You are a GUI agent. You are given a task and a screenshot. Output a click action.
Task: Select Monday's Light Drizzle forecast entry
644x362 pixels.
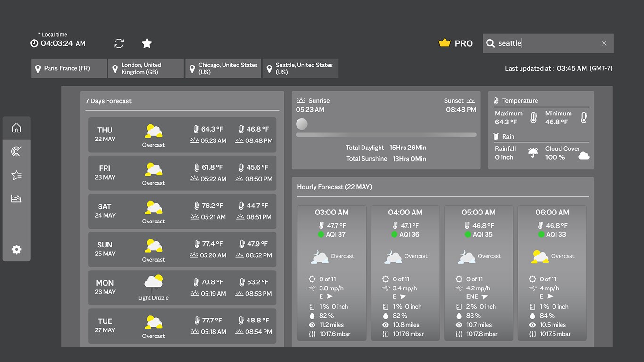tap(182, 288)
